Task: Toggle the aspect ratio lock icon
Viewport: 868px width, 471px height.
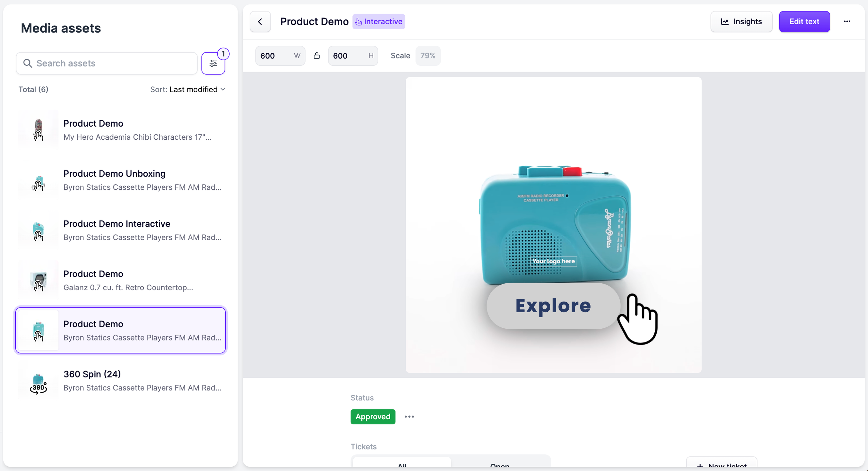Action: [x=316, y=56]
